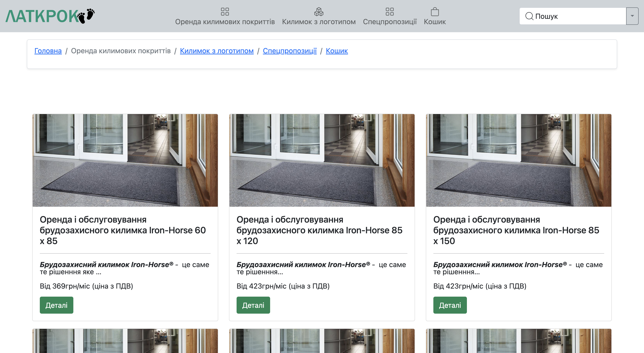The width and height of the screenshot is (644, 353).
Task: Click Деталі button for Iron-Horse 60 x 85
Action: [57, 305]
